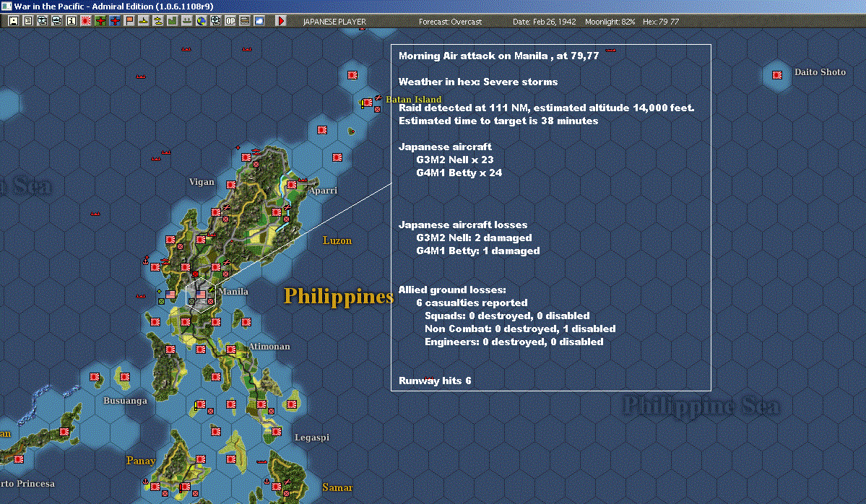This screenshot has width=866, height=504.
Task: Click the 'Manila' map label
Action: (x=233, y=292)
